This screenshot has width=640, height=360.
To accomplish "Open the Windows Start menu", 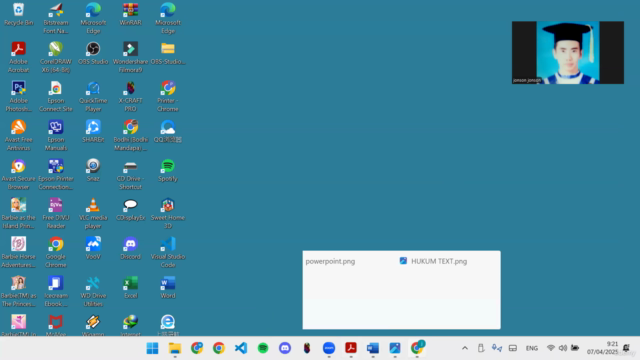I will pos(152,348).
